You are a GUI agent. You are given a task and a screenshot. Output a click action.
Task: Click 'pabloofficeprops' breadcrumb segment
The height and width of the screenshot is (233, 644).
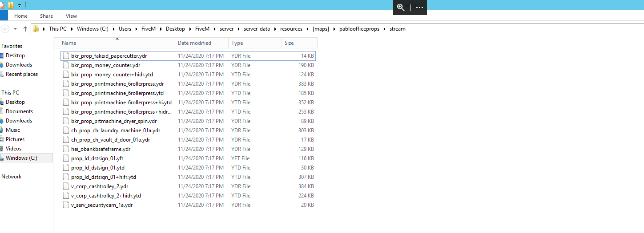pyautogui.click(x=359, y=29)
